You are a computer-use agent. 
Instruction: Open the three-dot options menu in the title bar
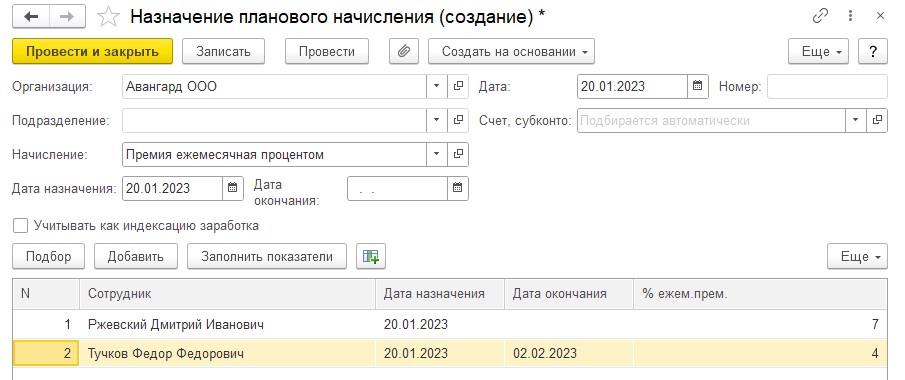point(851,16)
